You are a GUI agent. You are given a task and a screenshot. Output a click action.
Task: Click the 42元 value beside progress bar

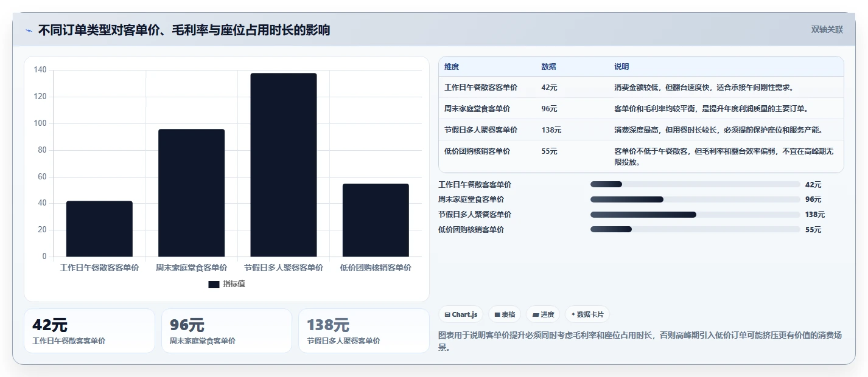click(x=813, y=185)
